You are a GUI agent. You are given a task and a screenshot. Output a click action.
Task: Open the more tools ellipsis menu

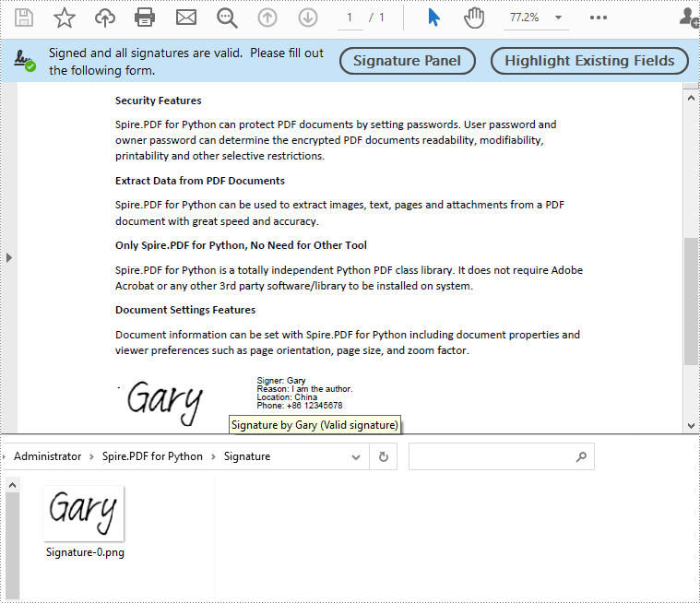click(599, 18)
